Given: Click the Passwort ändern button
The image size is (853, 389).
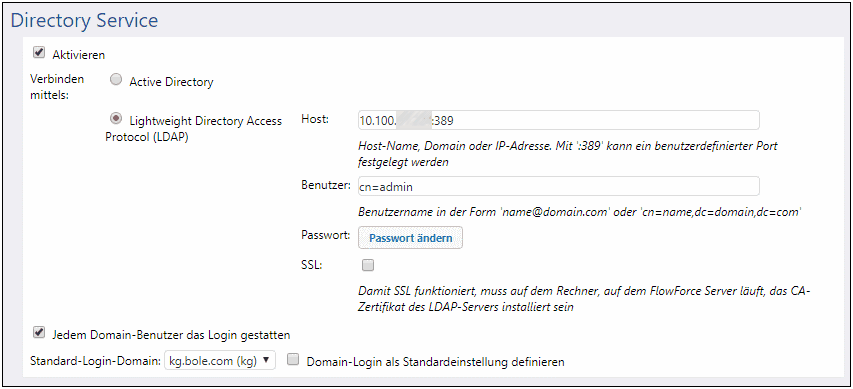Looking at the screenshot, I should coord(410,238).
